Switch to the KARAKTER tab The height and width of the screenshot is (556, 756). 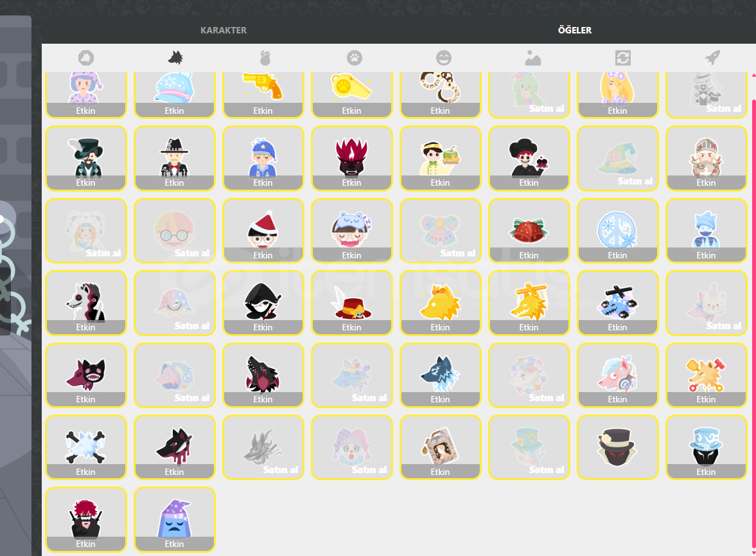[x=224, y=30]
